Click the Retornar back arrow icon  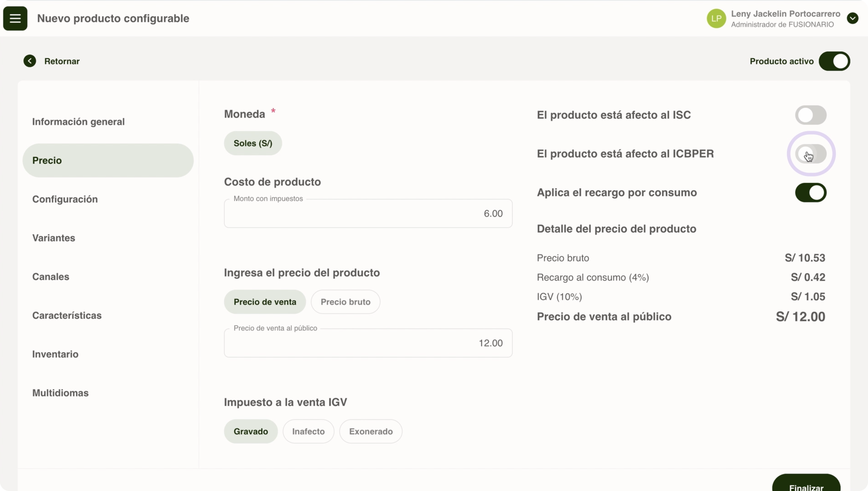coord(30,61)
